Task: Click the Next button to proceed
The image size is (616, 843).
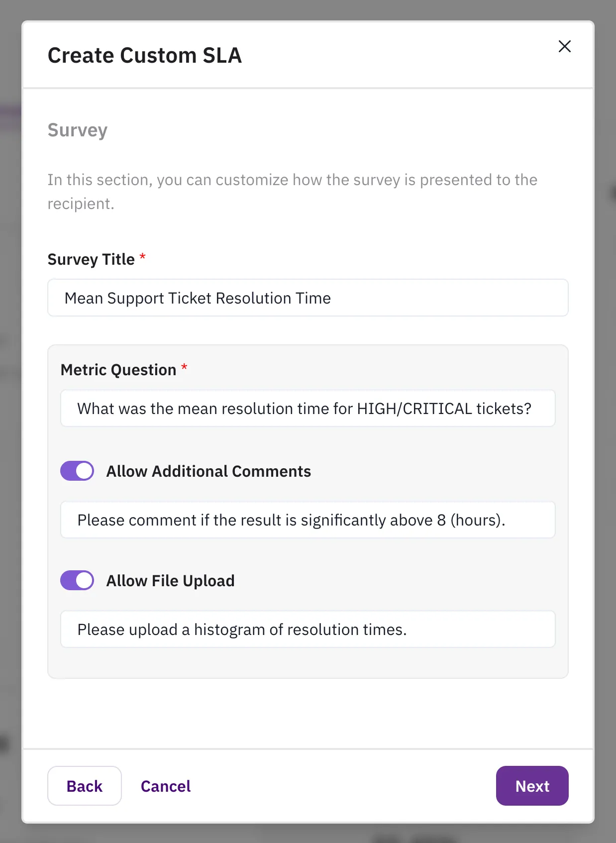Action: pos(532,786)
